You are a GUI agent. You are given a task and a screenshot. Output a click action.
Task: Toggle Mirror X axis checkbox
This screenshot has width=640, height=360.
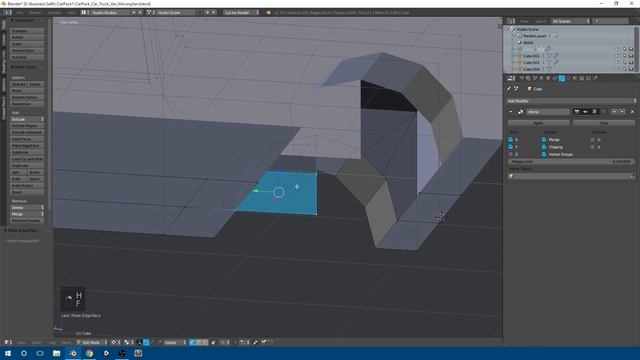[x=511, y=140]
